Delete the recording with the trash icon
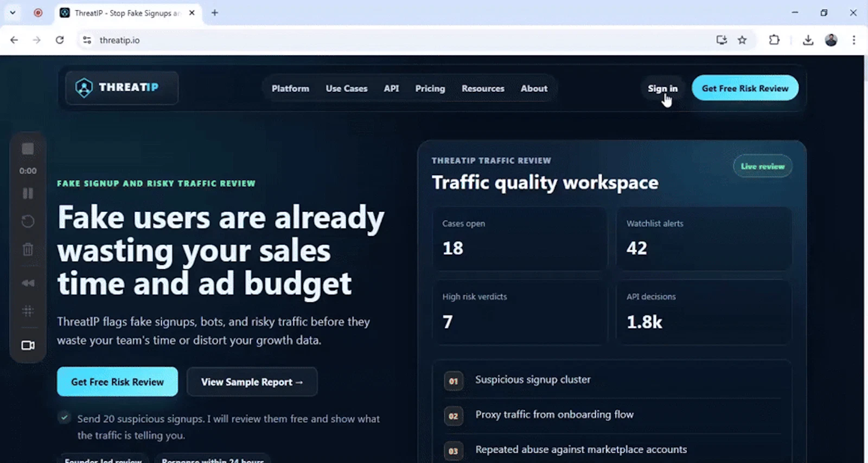 pyautogui.click(x=28, y=249)
